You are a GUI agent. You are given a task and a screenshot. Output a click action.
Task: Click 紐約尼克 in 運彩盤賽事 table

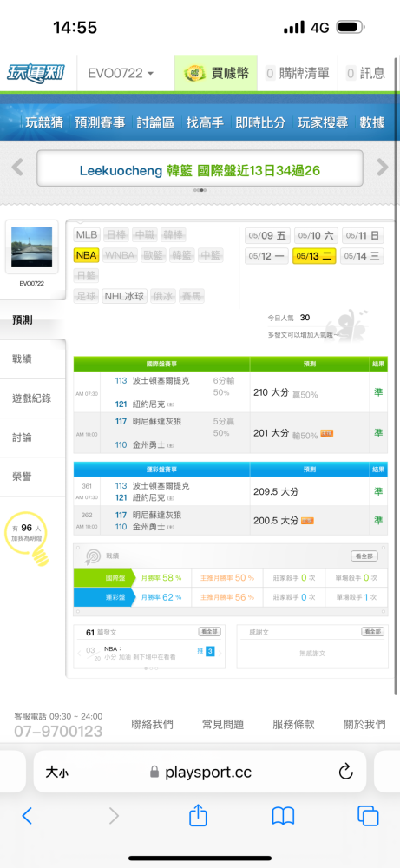[x=149, y=497]
